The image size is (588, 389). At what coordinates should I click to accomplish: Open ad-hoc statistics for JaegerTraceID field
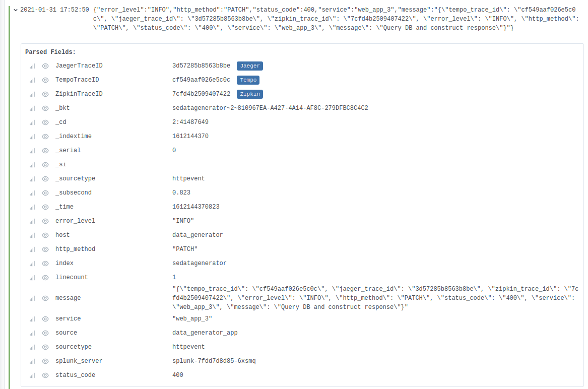[32, 66]
